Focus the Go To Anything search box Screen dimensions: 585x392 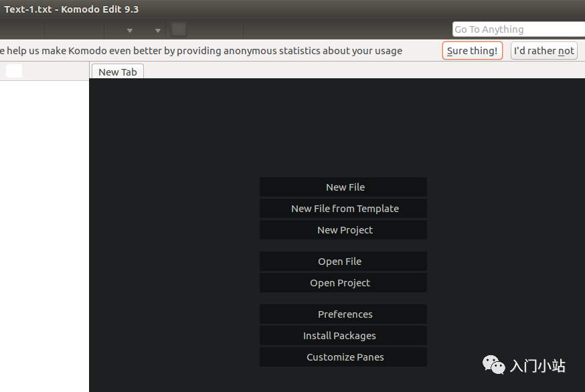point(519,29)
